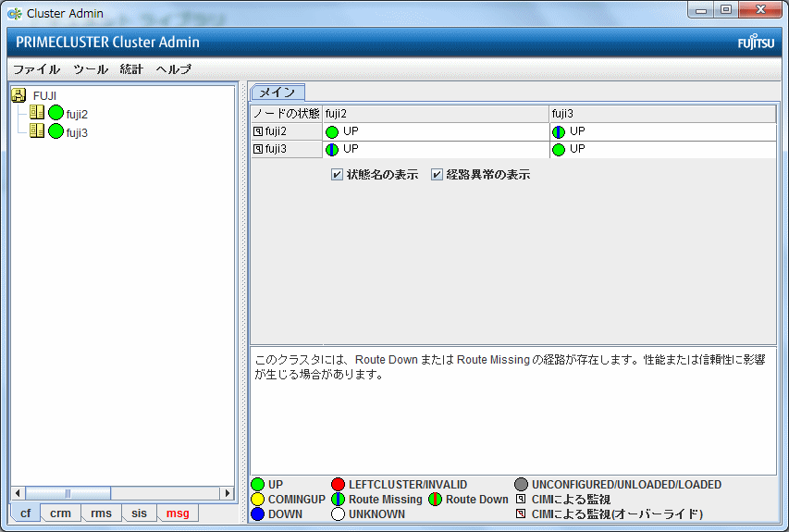
Task: Toggle the 経路異常の表示 checkbox
Action: [438, 175]
